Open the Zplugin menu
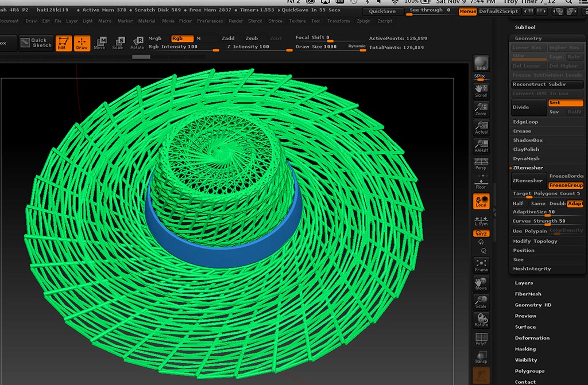The height and width of the screenshot is (385, 588). [x=363, y=21]
